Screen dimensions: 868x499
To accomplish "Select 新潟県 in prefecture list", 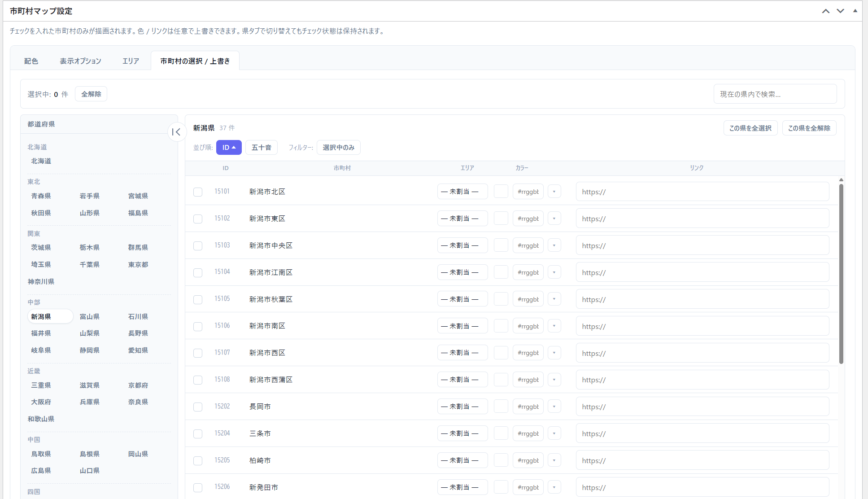I will pyautogui.click(x=50, y=317).
